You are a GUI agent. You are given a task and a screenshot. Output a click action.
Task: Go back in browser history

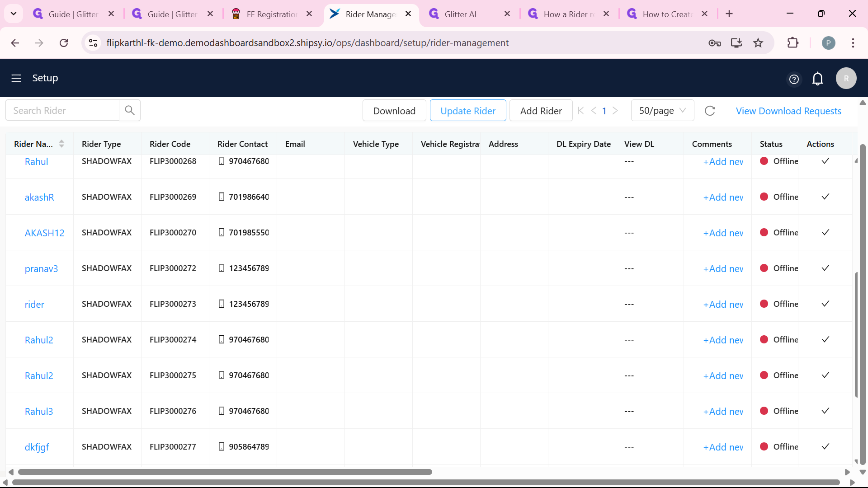coord(15,43)
